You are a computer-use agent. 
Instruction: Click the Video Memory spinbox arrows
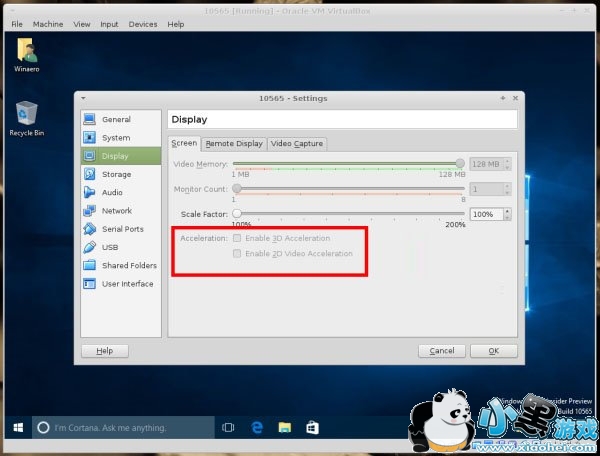tap(507, 163)
